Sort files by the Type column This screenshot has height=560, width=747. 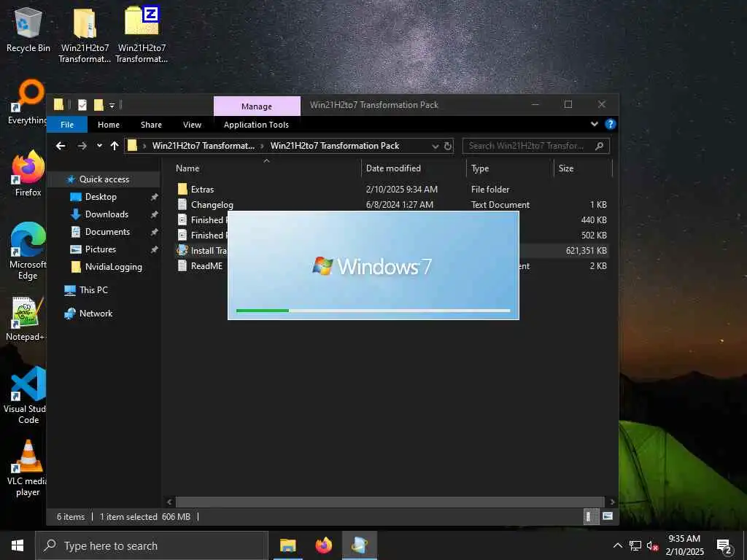point(510,168)
